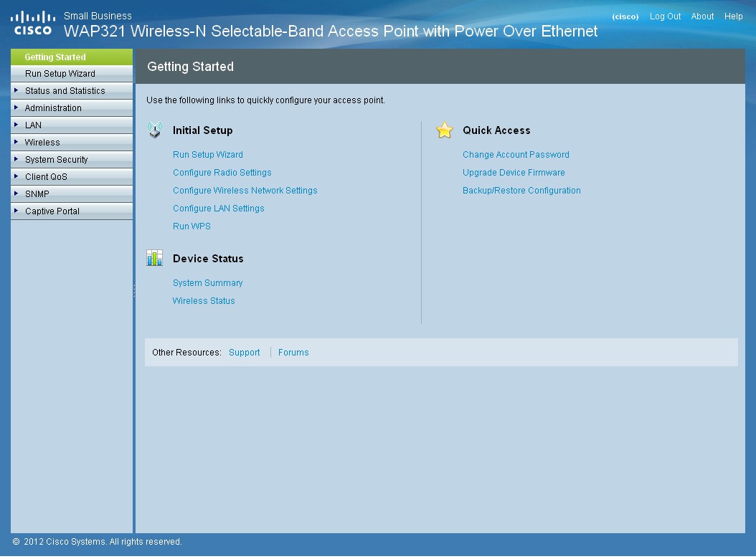The height and width of the screenshot is (559, 756).
Task: Click the Device Status bar chart icon
Action: [155, 258]
